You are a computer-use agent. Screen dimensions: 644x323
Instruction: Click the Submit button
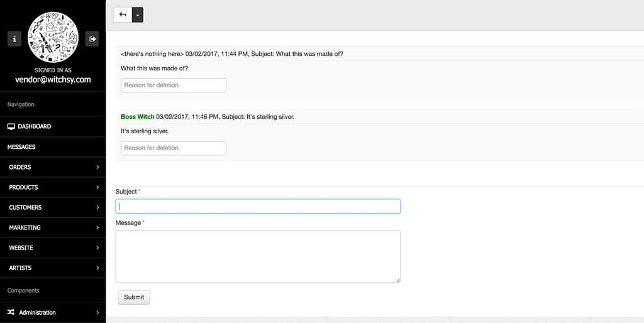tap(134, 297)
